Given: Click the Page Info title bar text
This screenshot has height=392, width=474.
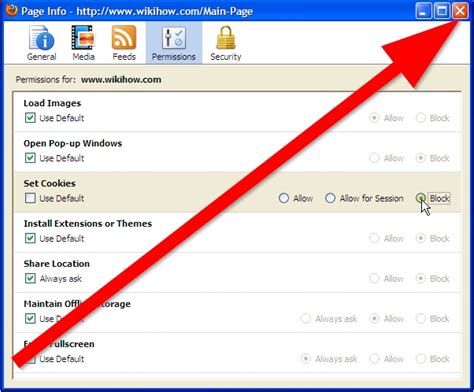Looking at the screenshot, I should pyautogui.click(x=137, y=11).
